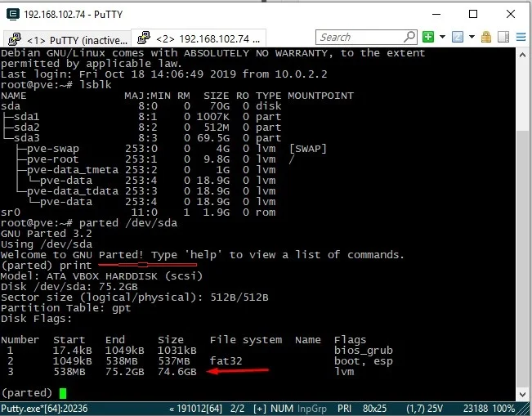Screen dimensions: 532x416
Task: Click the active console number 2 icon
Action: point(458,37)
